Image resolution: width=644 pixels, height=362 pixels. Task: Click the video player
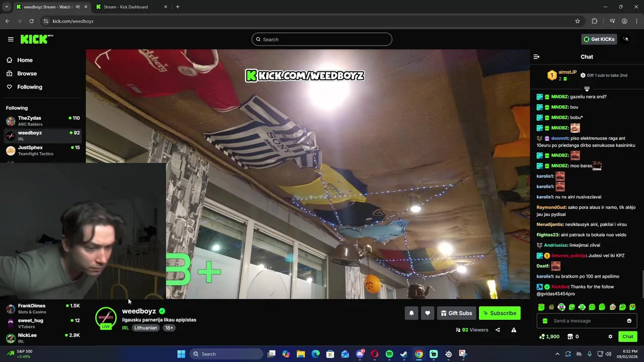307,174
